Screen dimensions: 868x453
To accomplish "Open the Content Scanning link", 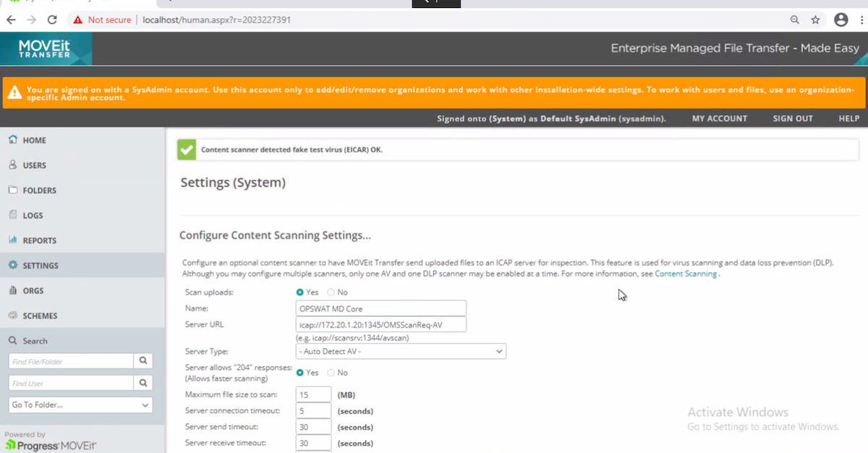I will (684, 274).
